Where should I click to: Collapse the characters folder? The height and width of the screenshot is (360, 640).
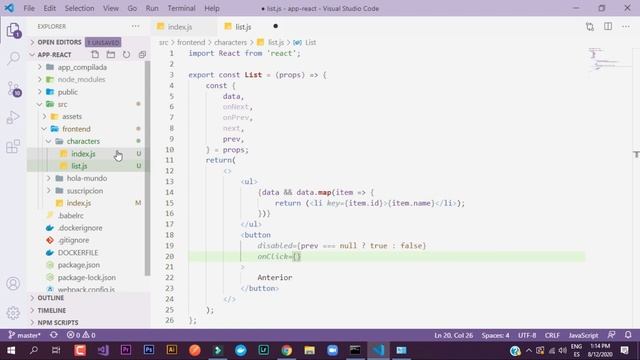point(83,141)
